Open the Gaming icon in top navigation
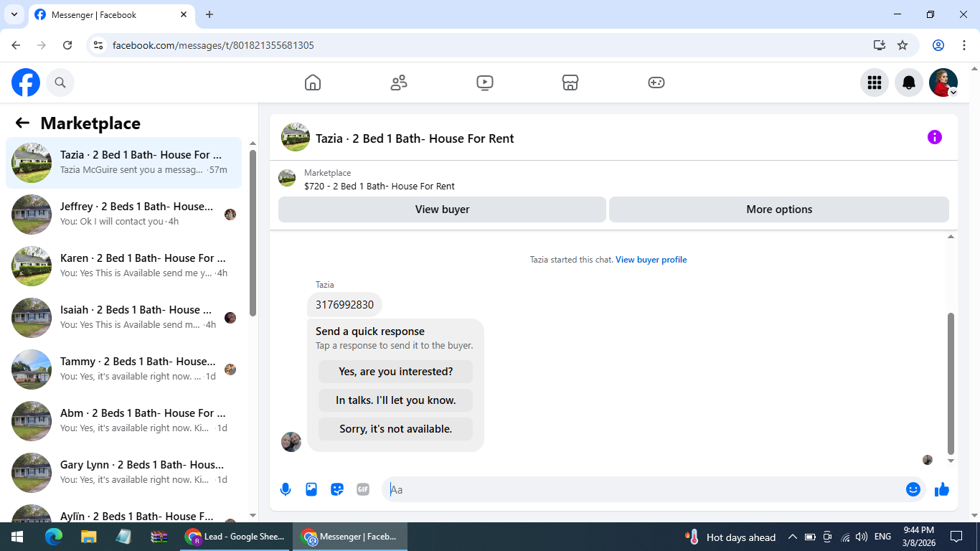The width and height of the screenshot is (980, 551). pyautogui.click(x=656, y=83)
